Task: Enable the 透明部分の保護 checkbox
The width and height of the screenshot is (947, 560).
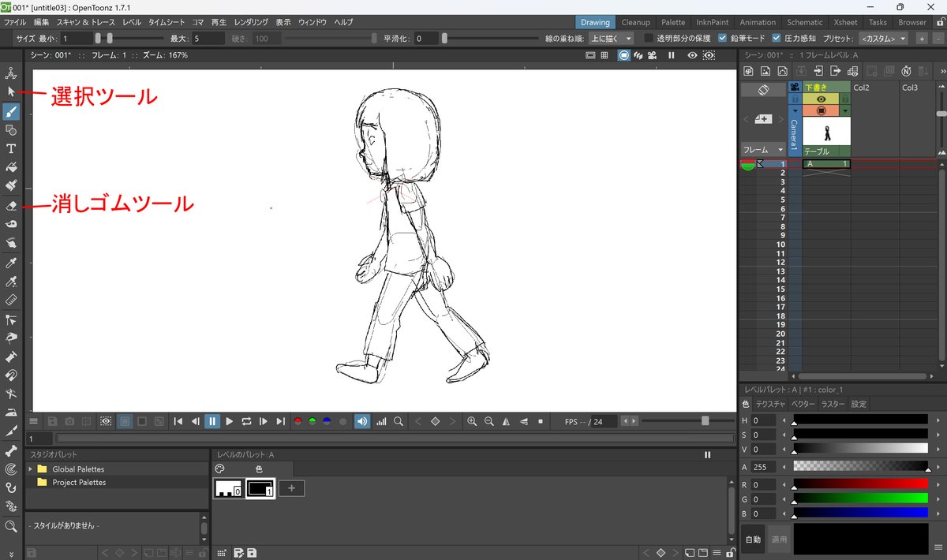Action: point(649,38)
